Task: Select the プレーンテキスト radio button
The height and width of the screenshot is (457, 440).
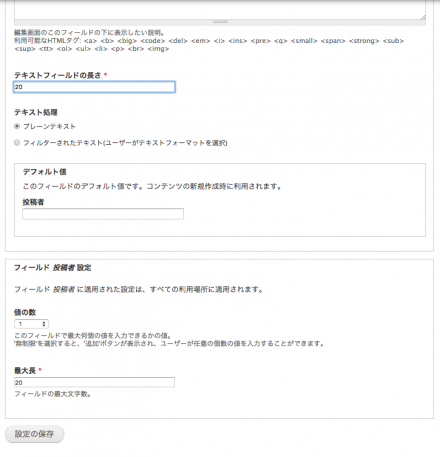Action: coord(17,126)
